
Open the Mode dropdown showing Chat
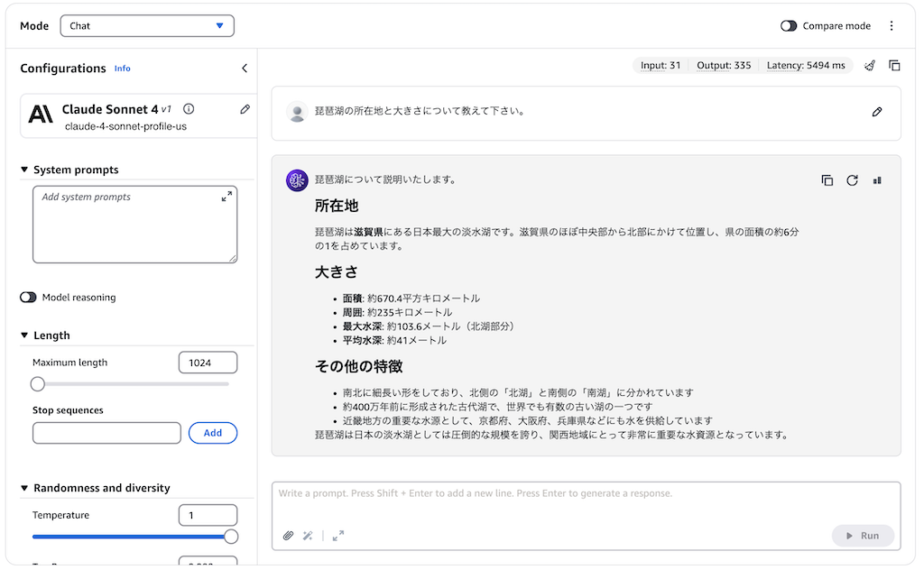(x=147, y=26)
